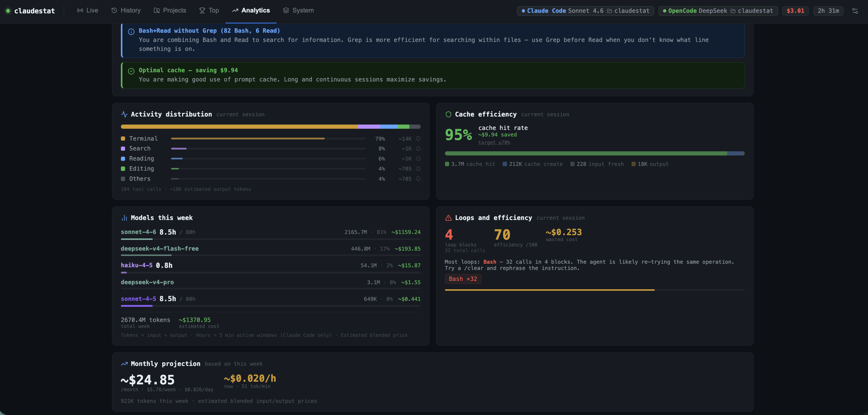The height and width of the screenshot is (415, 868).
Task: Click the Activity distribution pulse icon
Action: (x=124, y=114)
